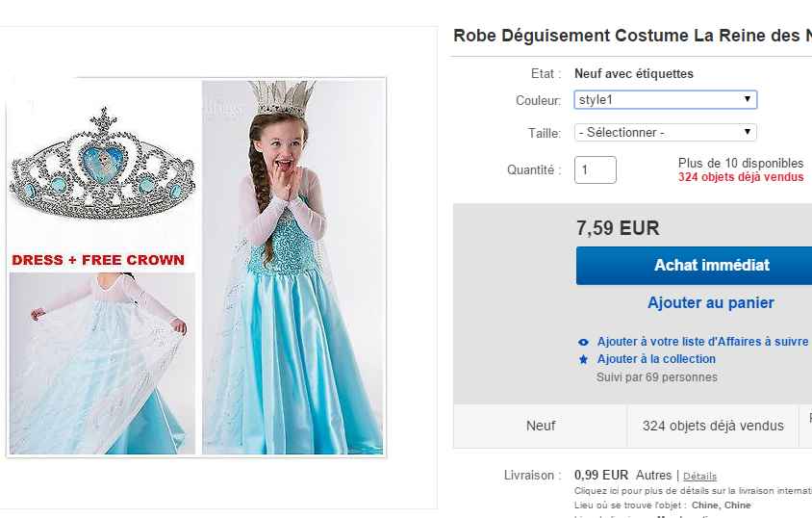Image resolution: width=812 pixels, height=518 pixels.
Task: Click the star collection icon
Action: coord(583,359)
